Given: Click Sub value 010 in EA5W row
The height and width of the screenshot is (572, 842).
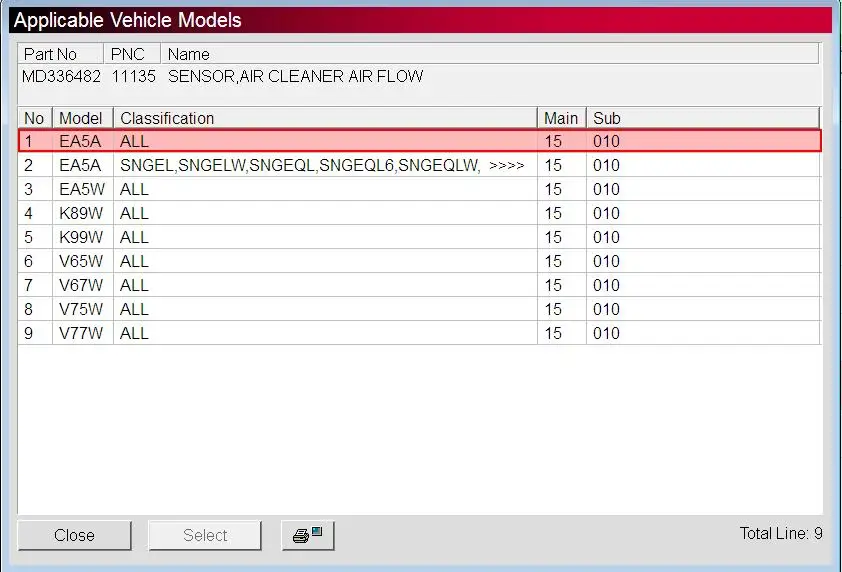Looking at the screenshot, I should 606,189.
